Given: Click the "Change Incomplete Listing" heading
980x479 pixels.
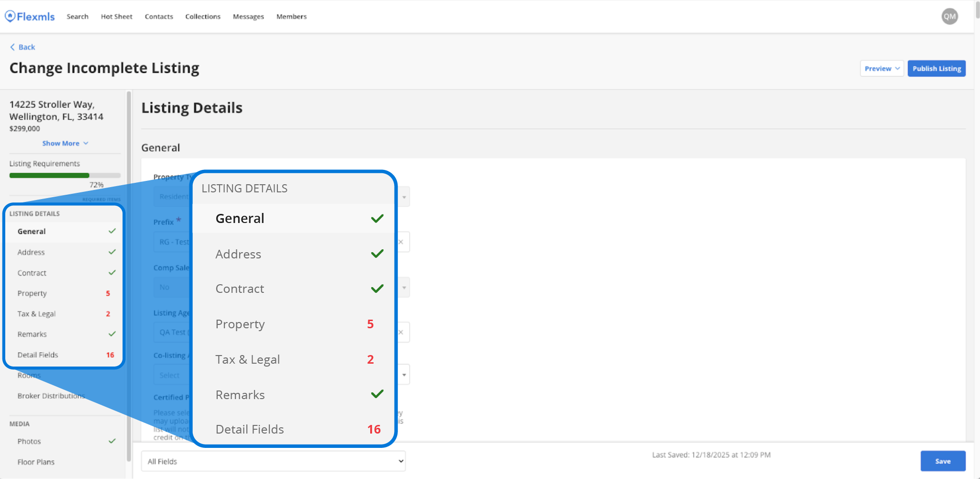Looking at the screenshot, I should 104,68.
